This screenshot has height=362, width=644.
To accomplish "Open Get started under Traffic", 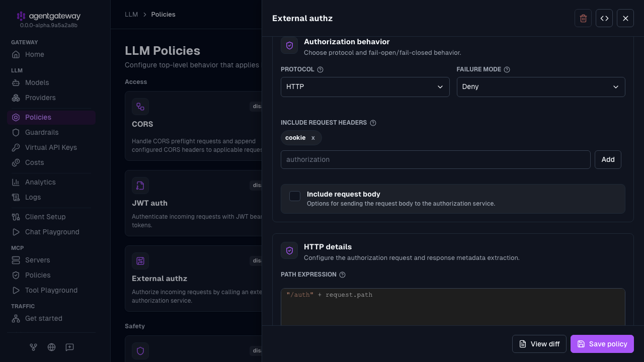I will point(51,318).
